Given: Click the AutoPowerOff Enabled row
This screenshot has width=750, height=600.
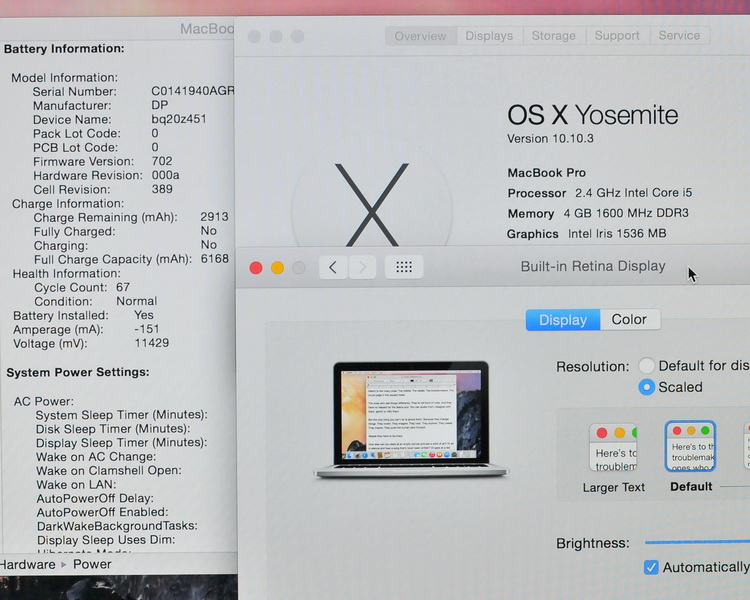Looking at the screenshot, I should point(102,512).
